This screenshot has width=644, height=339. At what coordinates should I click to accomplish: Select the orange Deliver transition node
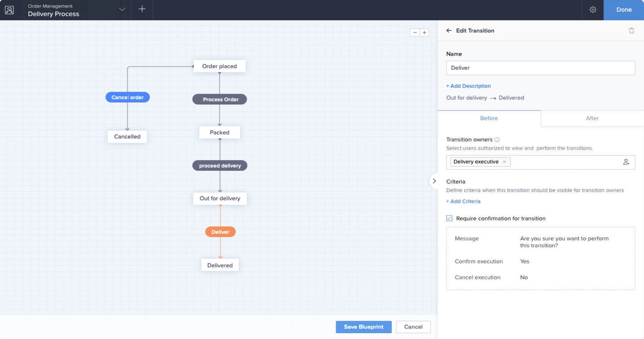(x=220, y=232)
